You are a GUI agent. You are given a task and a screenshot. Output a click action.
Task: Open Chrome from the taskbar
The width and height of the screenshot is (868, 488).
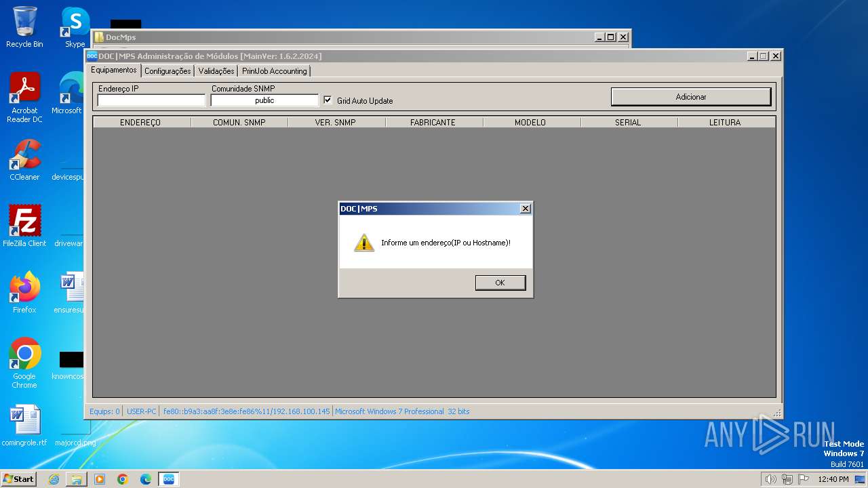pyautogui.click(x=123, y=479)
